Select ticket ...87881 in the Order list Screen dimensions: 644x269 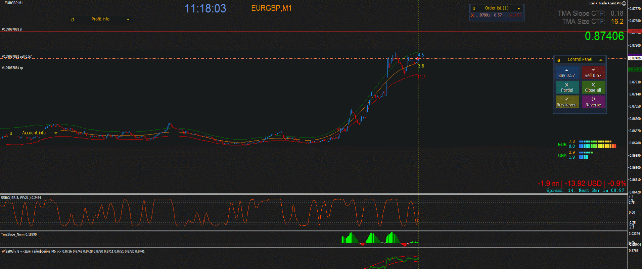pos(483,15)
